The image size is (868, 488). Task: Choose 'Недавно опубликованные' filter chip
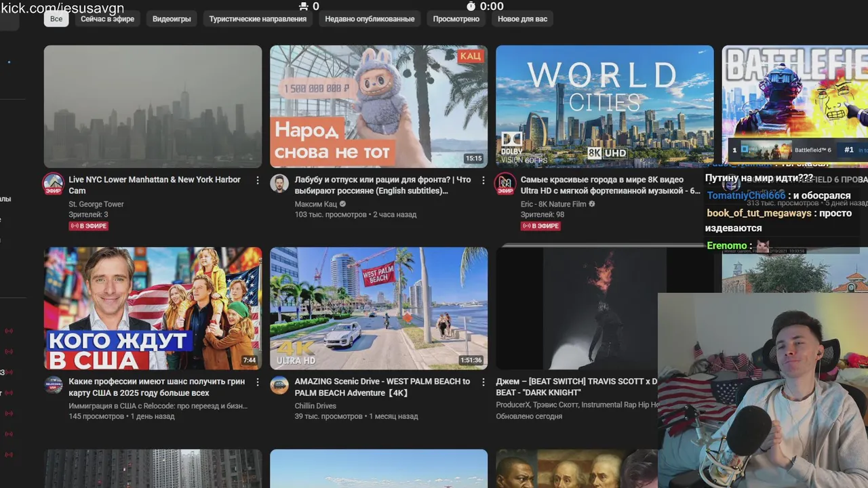370,19
